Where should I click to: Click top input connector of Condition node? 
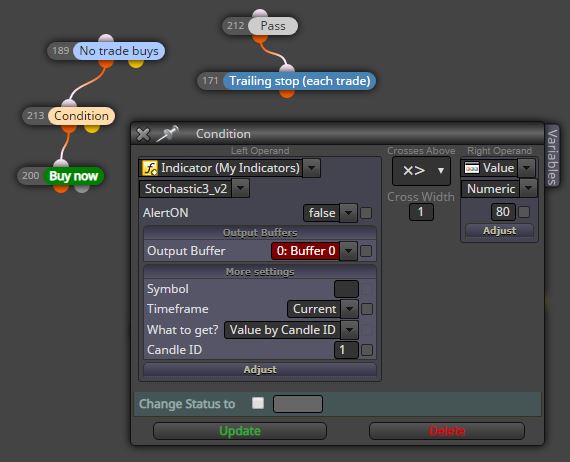point(68,104)
